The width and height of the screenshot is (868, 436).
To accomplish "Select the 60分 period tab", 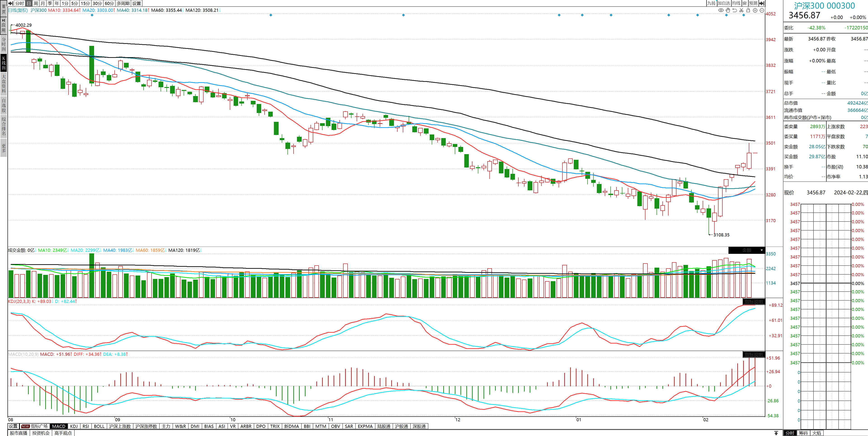I will coord(109,3).
